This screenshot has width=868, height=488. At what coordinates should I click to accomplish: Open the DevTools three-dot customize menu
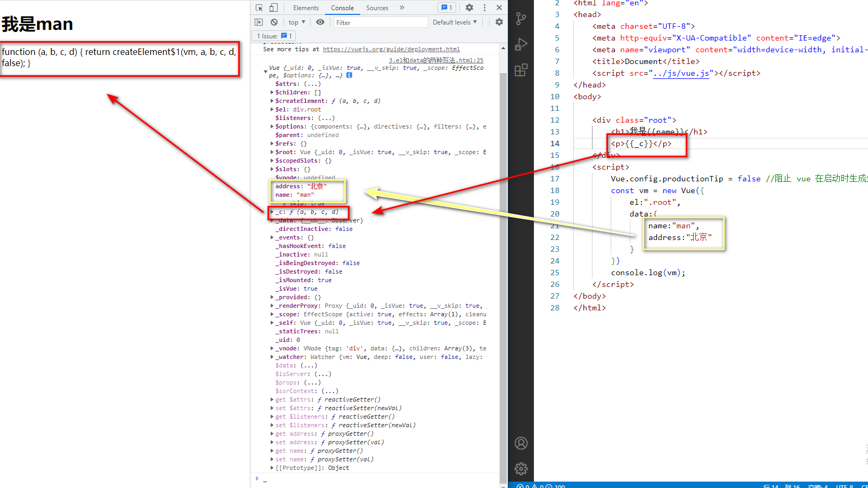484,7
